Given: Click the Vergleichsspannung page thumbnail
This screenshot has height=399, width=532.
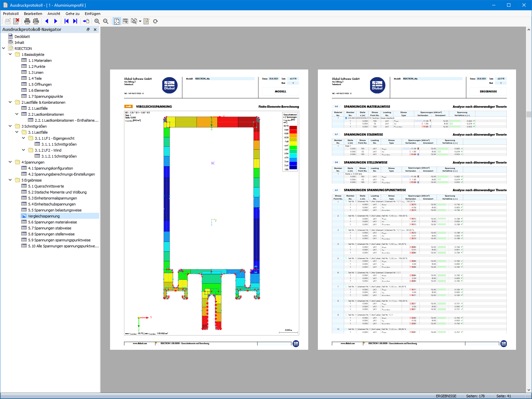Looking at the screenshot, I should pos(209,209).
